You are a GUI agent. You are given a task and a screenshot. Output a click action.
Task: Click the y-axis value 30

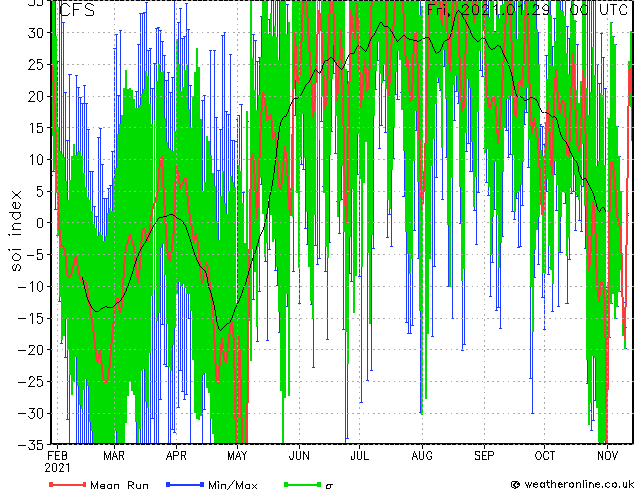[36, 33]
